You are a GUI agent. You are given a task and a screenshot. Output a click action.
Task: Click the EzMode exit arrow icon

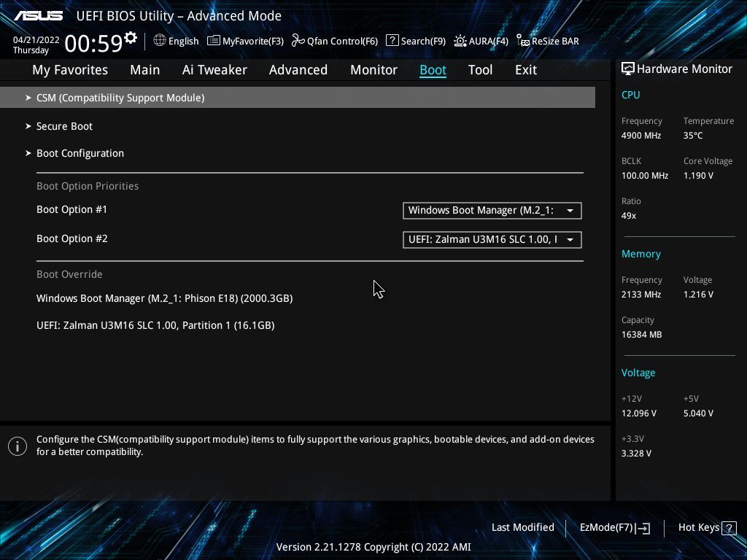point(643,528)
